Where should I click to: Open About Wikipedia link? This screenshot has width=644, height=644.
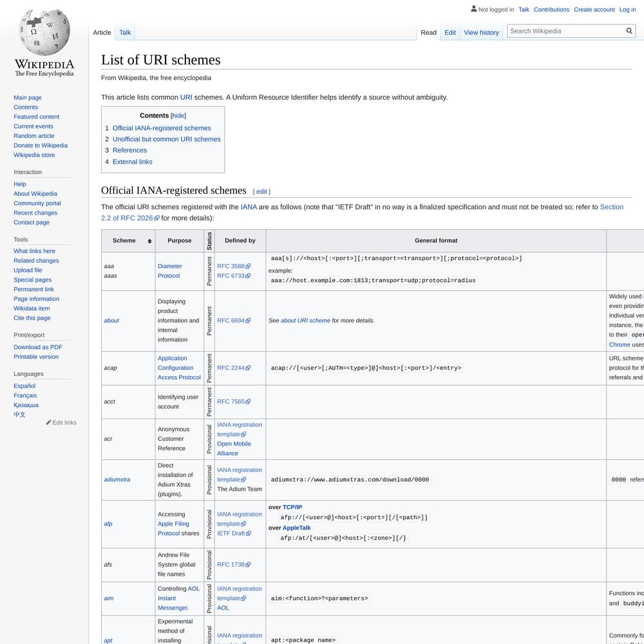click(35, 193)
